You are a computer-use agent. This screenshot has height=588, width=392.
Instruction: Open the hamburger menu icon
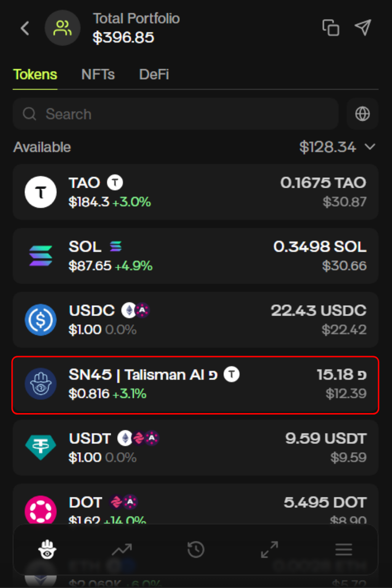pyautogui.click(x=343, y=550)
